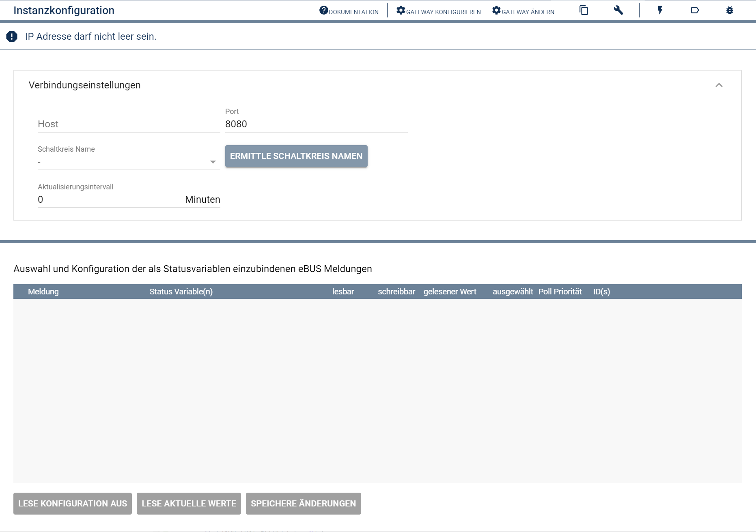The width and height of the screenshot is (756, 532).
Task: Sort by Poll Priorität column header
Action: point(560,292)
